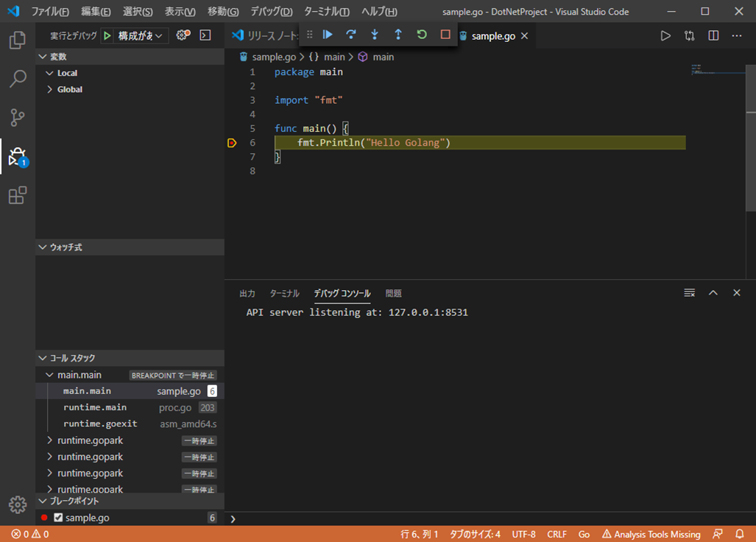Close the bottom panel
756x542 pixels.
click(x=737, y=292)
